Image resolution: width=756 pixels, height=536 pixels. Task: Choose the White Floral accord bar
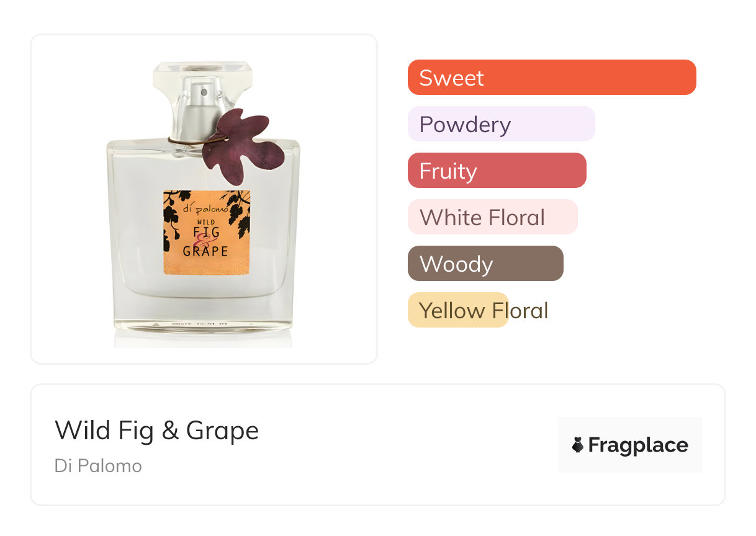tap(492, 217)
